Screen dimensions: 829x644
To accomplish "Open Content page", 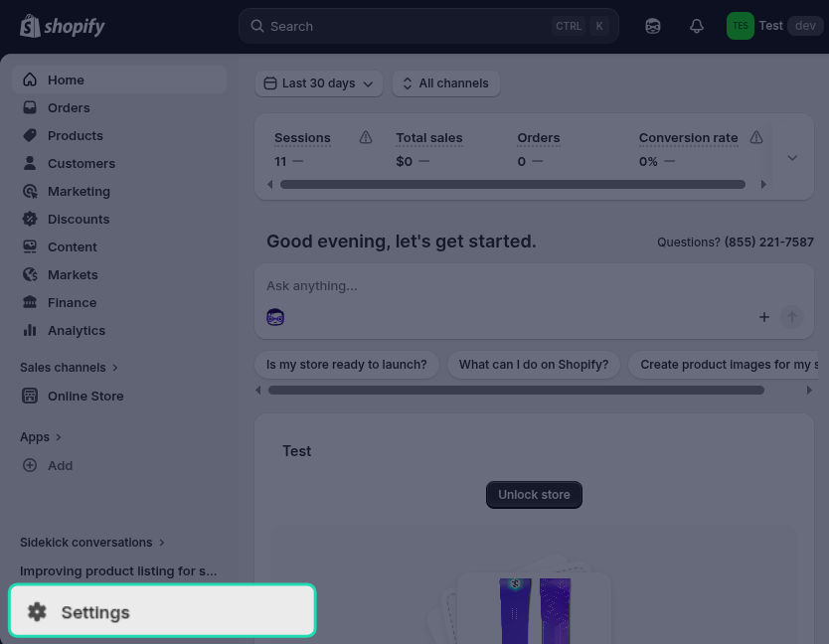I will 119,246.
